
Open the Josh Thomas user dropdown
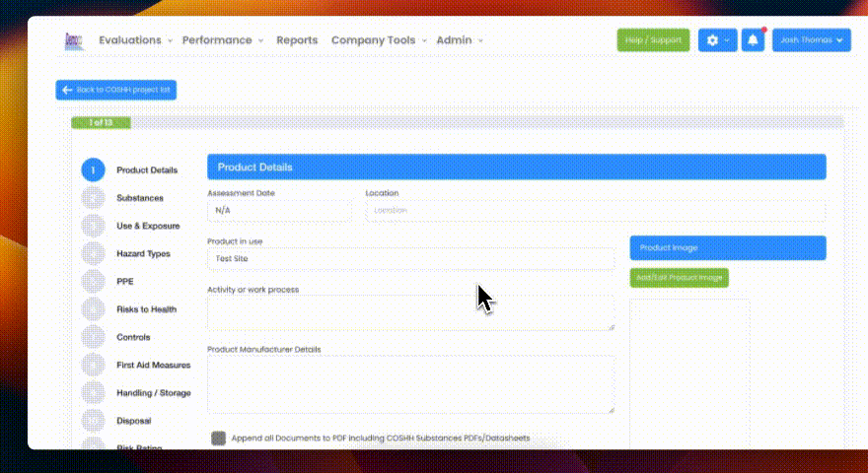tap(812, 40)
